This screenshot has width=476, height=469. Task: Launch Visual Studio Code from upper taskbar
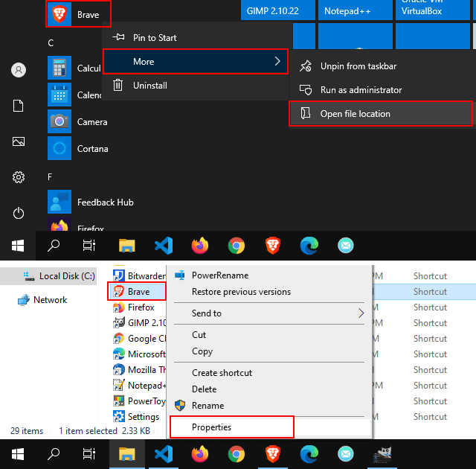click(164, 246)
